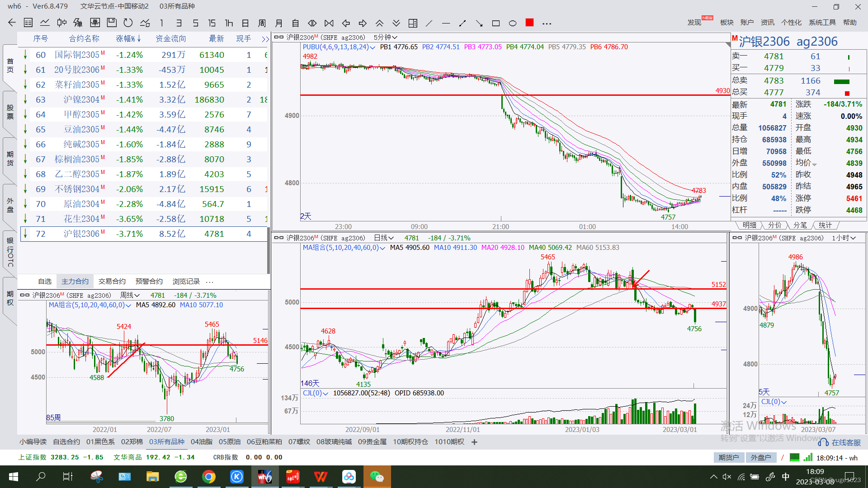Select the rectangle drawing tool

pyautogui.click(x=496, y=23)
